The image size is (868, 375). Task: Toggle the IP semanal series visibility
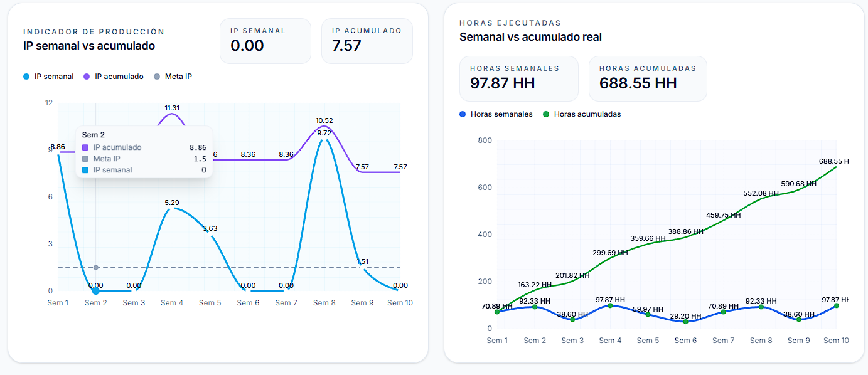point(48,76)
